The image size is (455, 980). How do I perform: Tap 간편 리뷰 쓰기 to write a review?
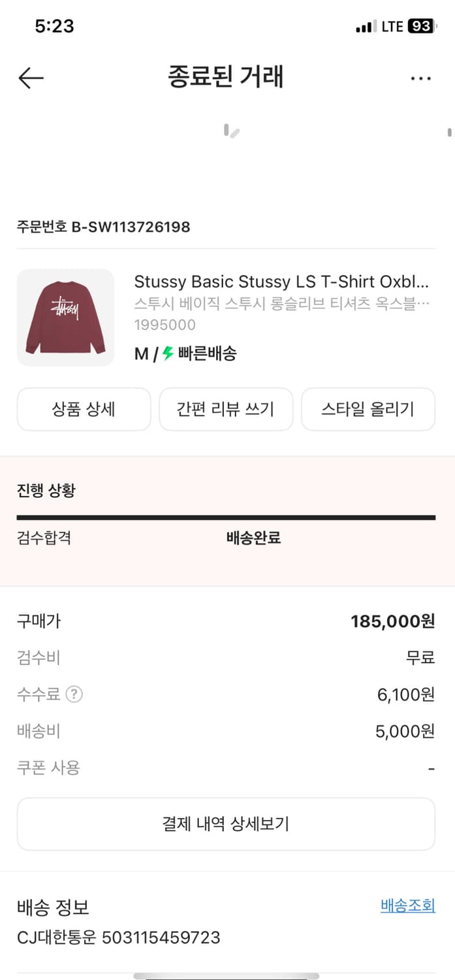(226, 409)
